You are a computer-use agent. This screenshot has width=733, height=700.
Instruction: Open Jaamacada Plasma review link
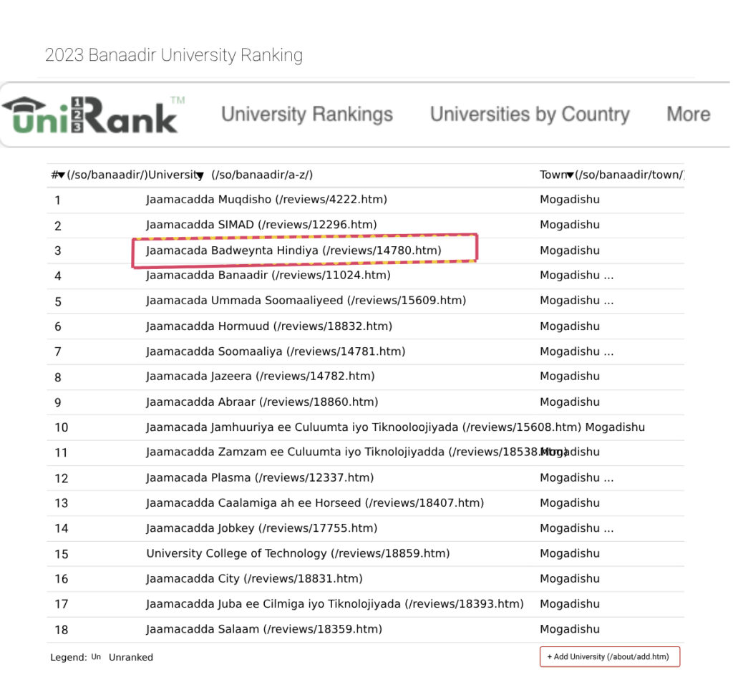click(x=260, y=477)
